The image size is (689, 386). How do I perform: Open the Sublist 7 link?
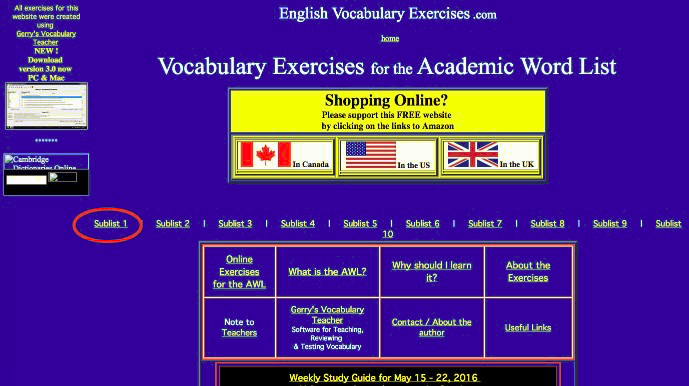[x=485, y=223]
